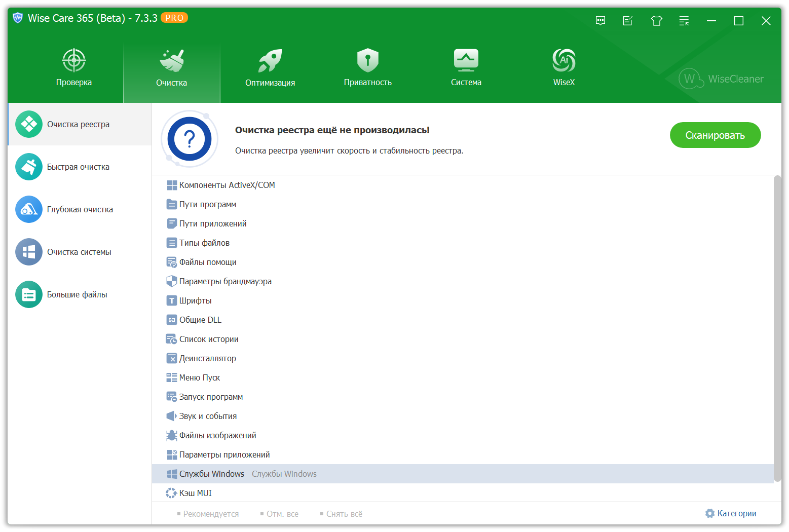Image resolution: width=789 pixels, height=532 pixels.
Task: Select Быстрая очистка in sidebar
Action: 78,167
